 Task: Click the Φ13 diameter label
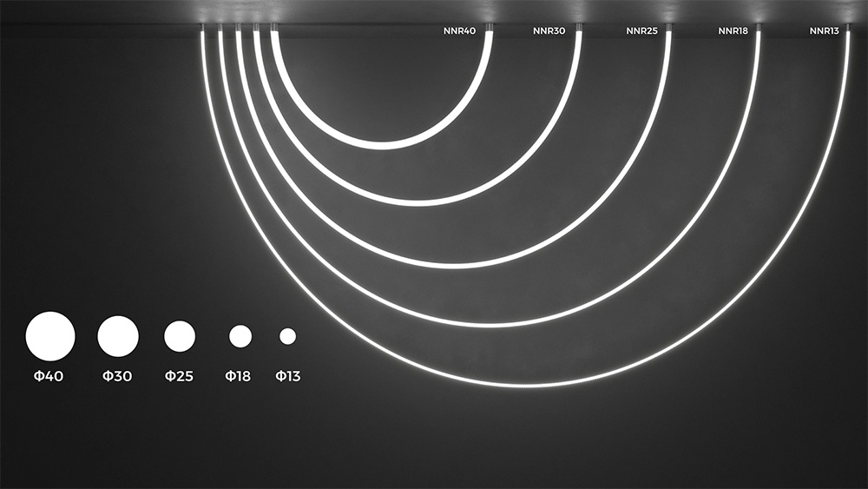[288, 377]
